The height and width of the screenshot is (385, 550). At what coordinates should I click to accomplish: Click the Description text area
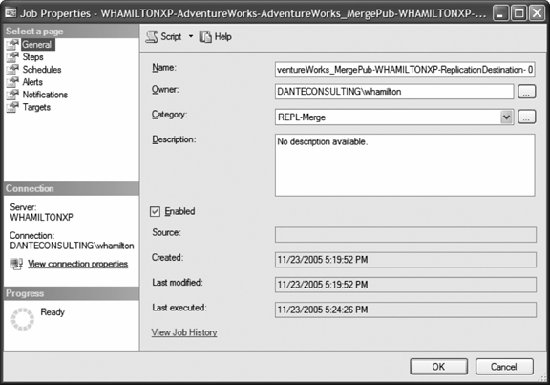[x=405, y=165]
